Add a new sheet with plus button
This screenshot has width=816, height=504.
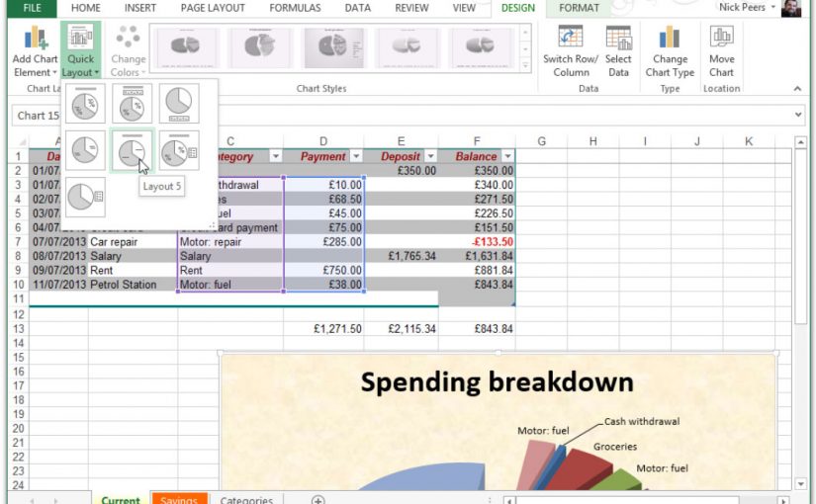pos(317,500)
